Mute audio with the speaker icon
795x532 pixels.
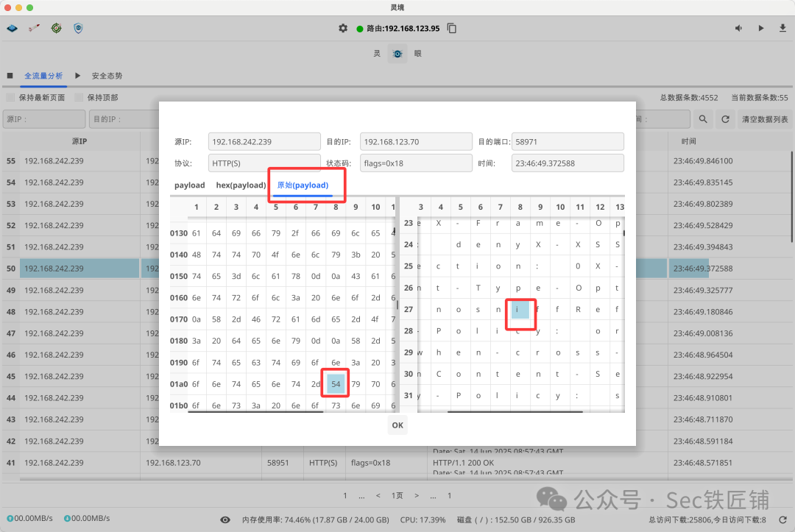point(739,28)
